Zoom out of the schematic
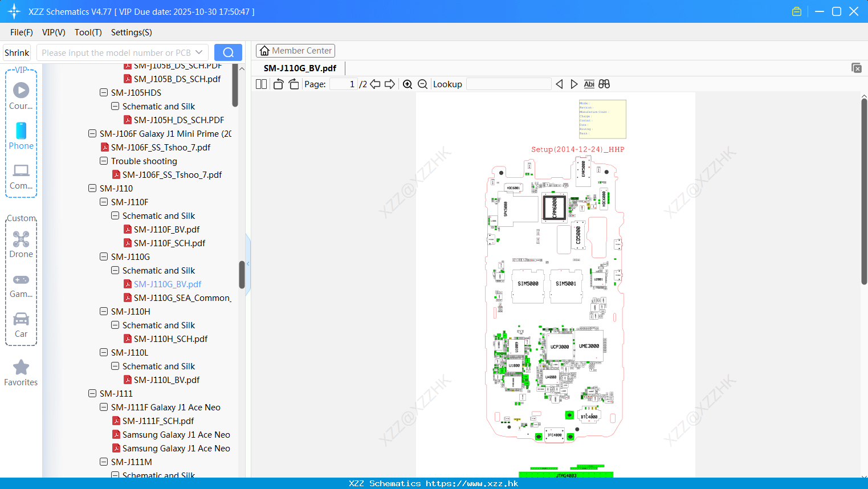 click(x=423, y=84)
